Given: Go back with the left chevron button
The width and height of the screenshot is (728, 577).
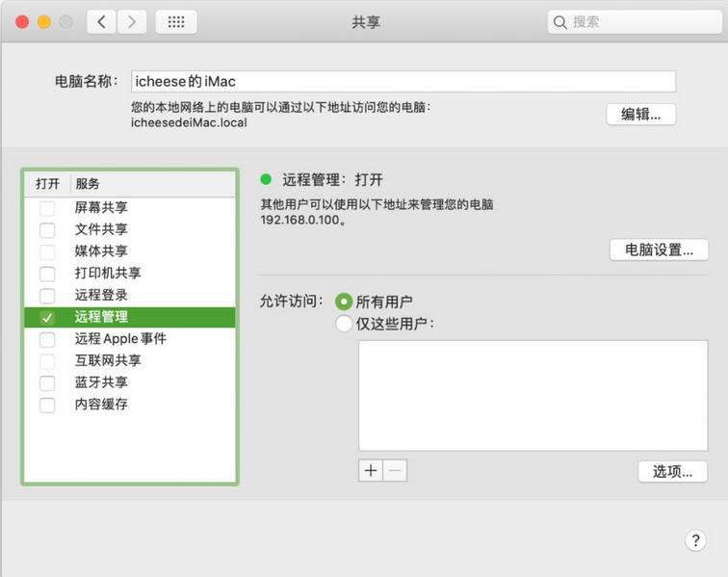Looking at the screenshot, I should (101, 22).
